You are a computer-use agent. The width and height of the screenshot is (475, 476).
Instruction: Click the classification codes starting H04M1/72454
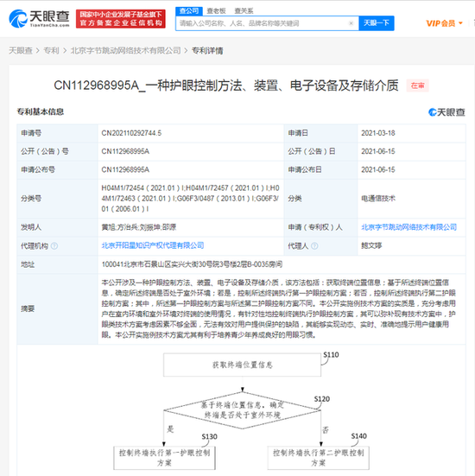click(190, 199)
